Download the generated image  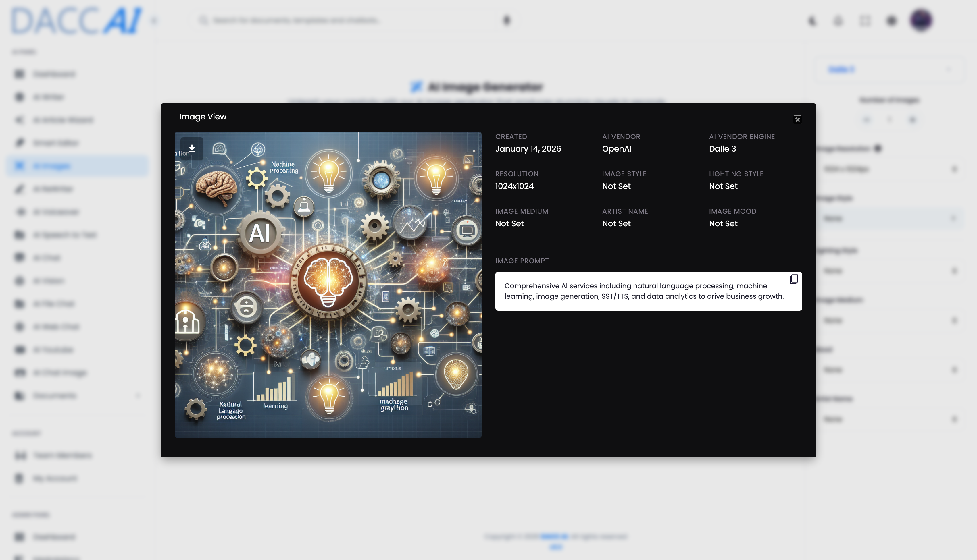pyautogui.click(x=192, y=148)
